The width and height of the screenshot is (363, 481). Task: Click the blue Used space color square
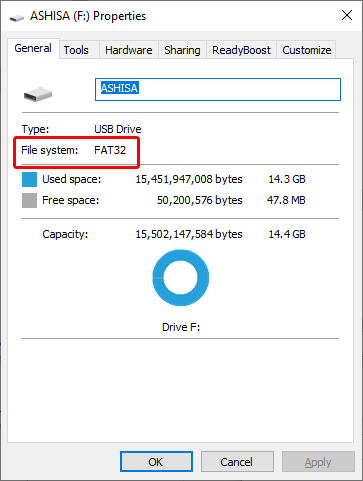(29, 179)
